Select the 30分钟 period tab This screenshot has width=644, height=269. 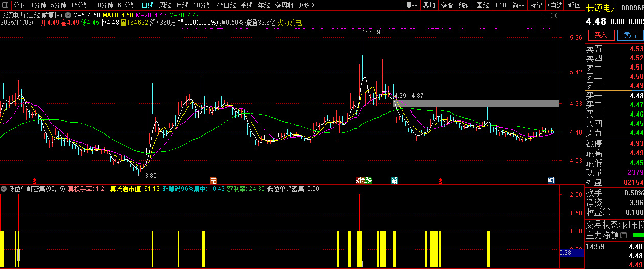(104, 5)
